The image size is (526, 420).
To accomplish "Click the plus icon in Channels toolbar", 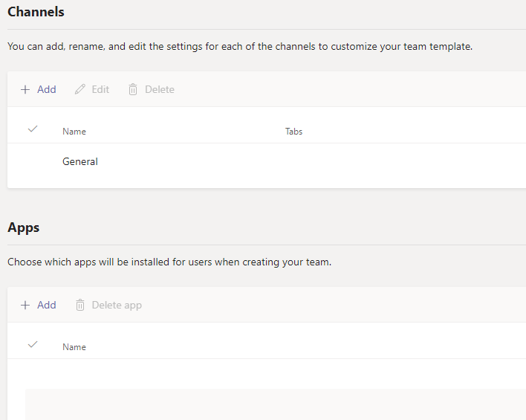I will (25, 89).
